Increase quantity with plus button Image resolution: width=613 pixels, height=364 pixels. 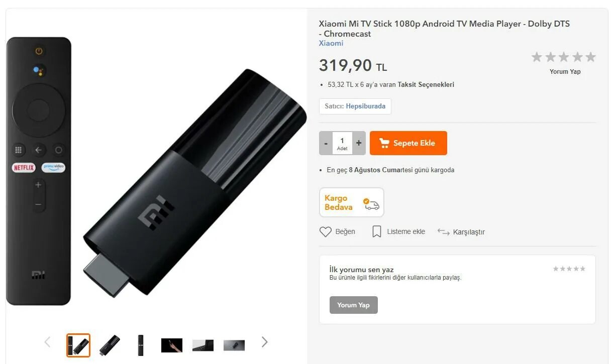coord(359,143)
